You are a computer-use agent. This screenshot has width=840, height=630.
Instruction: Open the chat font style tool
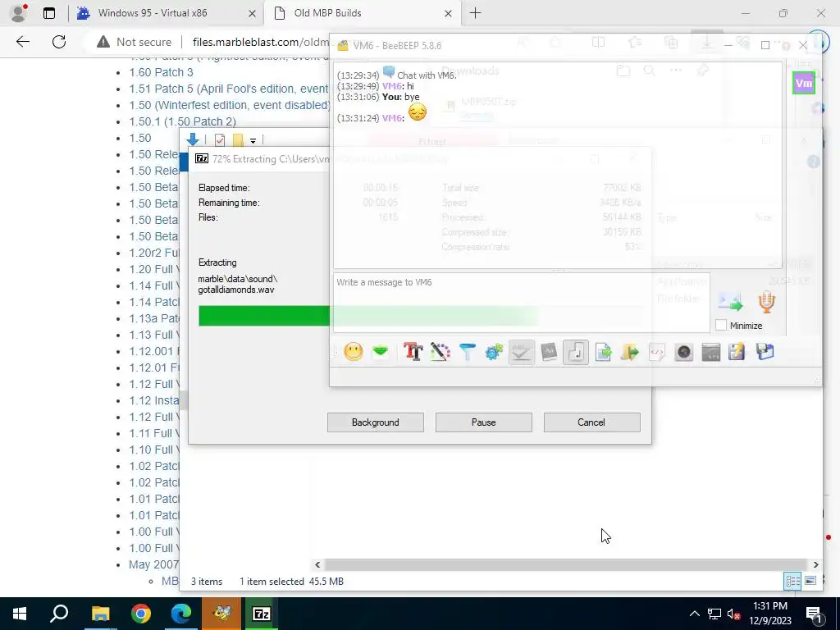pos(413,352)
